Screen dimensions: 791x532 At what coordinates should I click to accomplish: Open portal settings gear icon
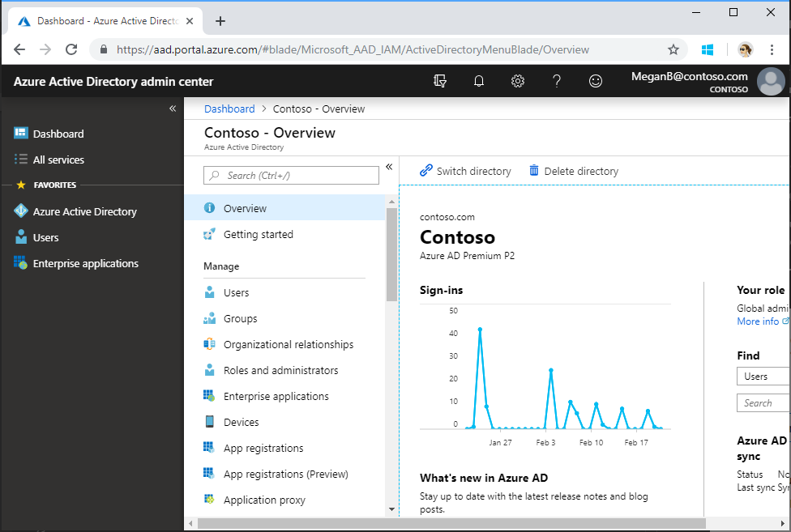518,81
